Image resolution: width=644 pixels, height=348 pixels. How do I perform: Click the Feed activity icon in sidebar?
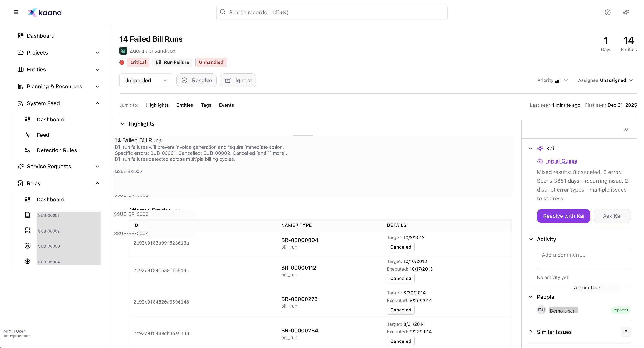[x=27, y=135]
